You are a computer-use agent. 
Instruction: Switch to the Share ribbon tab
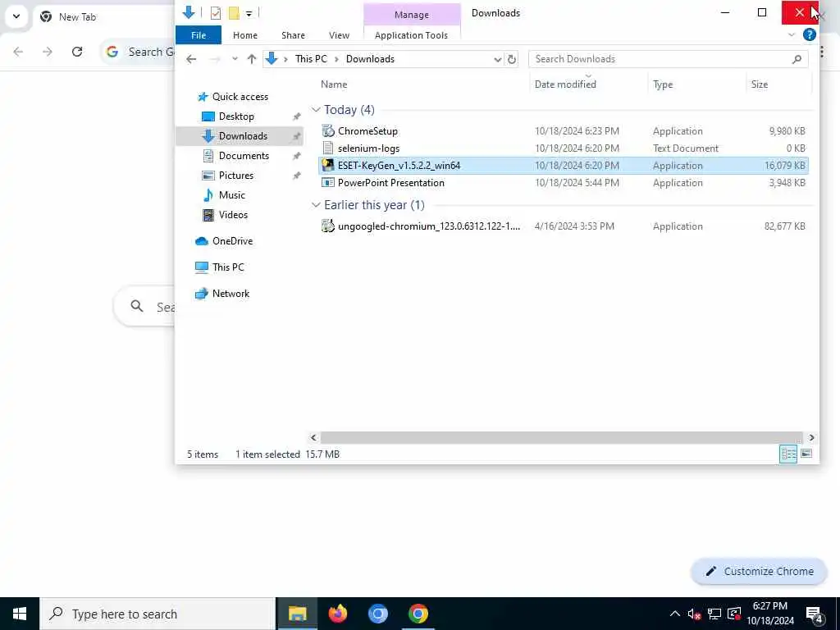point(293,35)
